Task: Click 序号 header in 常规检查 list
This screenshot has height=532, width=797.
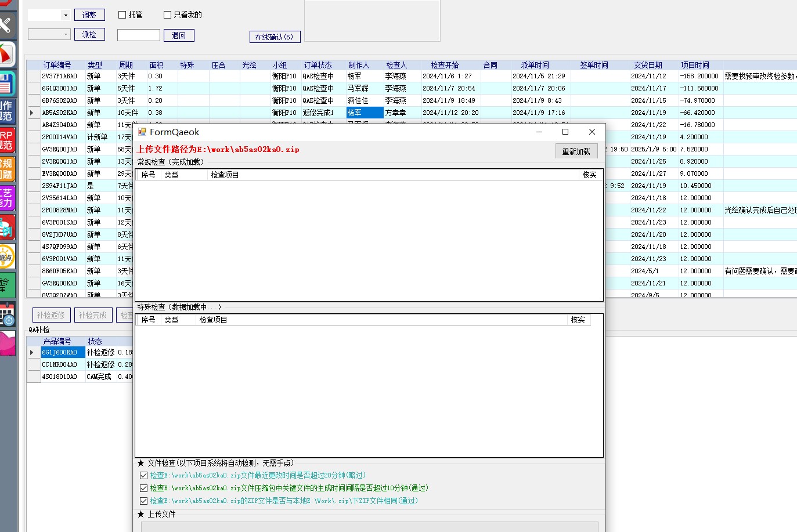Action: coord(148,175)
